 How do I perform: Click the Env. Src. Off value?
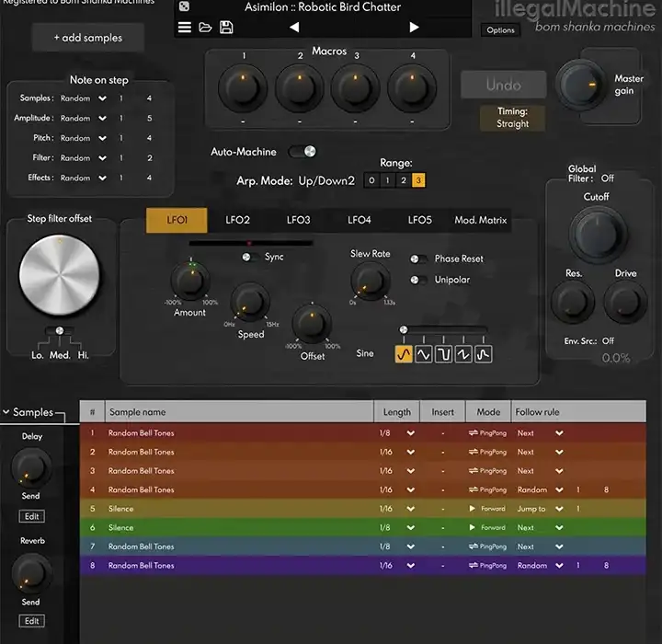point(608,340)
